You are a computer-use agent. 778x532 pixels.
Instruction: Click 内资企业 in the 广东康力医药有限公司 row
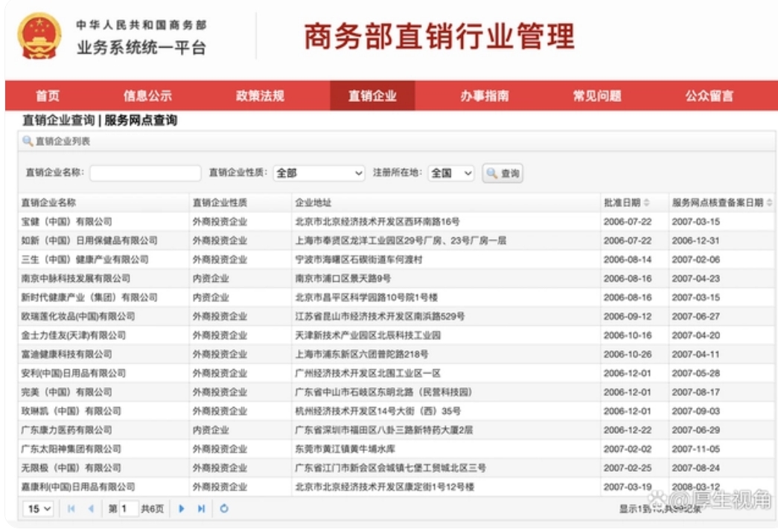pyautogui.click(x=211, y=430)
